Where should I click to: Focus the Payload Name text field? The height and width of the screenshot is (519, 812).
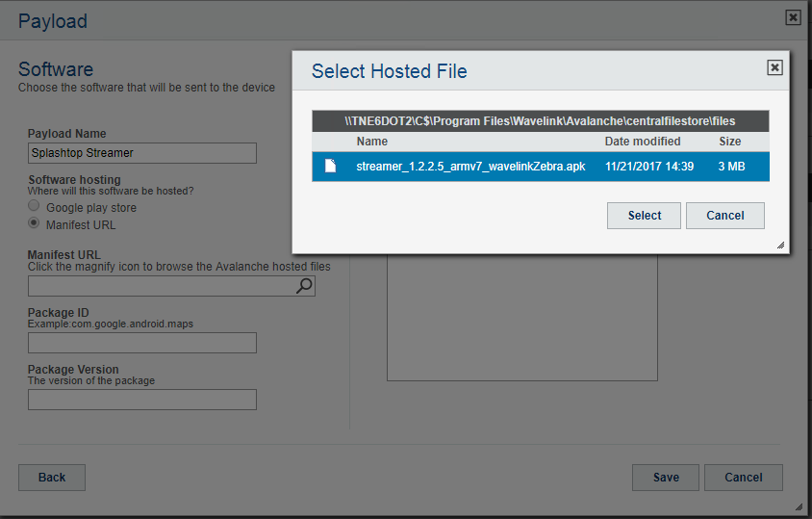point(142,153)
